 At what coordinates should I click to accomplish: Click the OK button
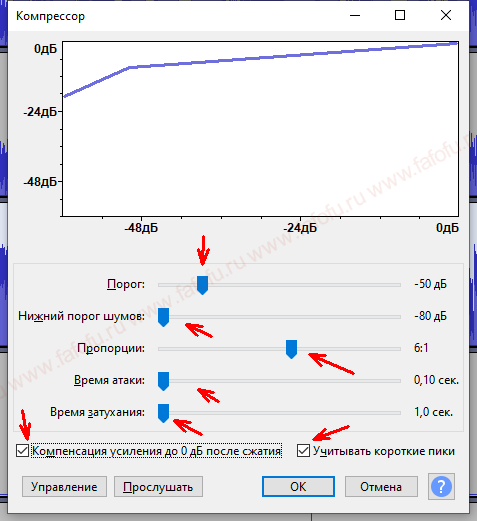(298, 487)
